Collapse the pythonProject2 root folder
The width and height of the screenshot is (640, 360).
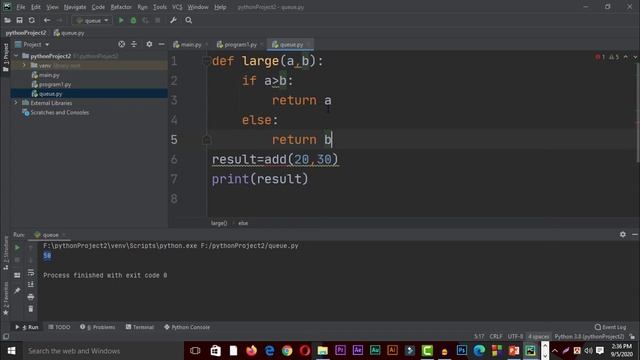pos(16,56)
